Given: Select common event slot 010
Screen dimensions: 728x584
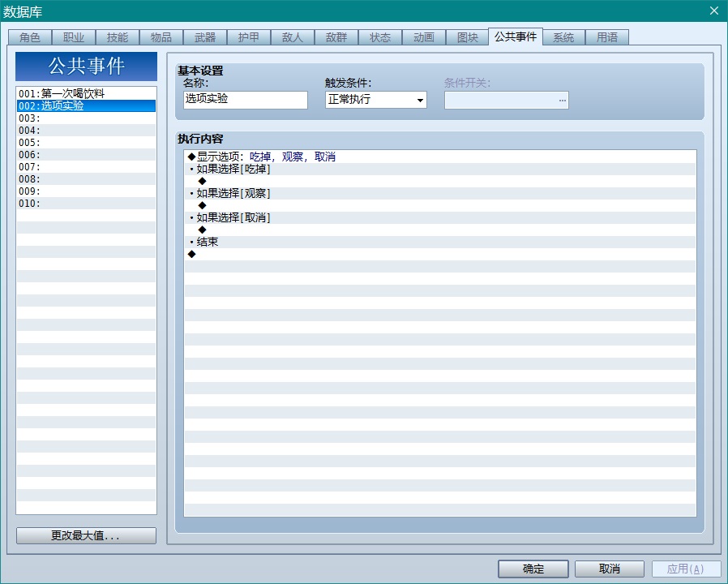Looking at the screenshot, I should click(87, 203).
